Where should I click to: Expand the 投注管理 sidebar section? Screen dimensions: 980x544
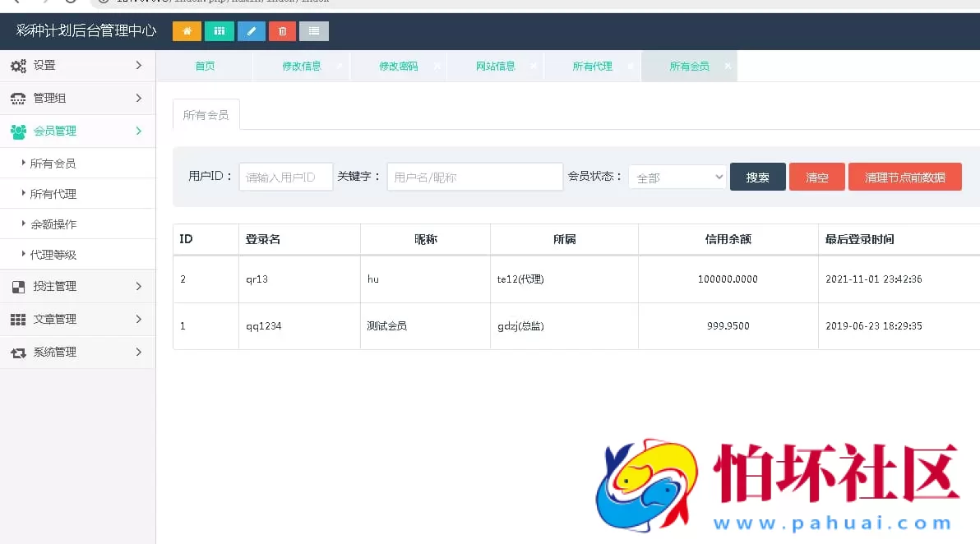tap(77, 286)
